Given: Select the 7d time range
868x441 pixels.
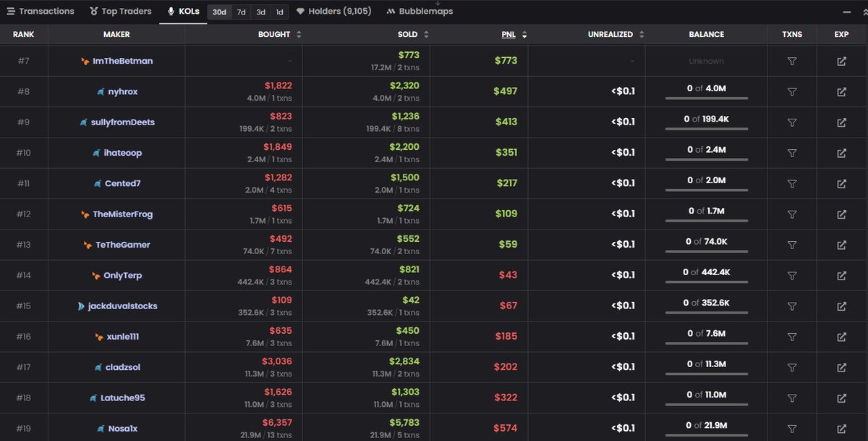Looking at the screenshot, I should click(242, 12).
